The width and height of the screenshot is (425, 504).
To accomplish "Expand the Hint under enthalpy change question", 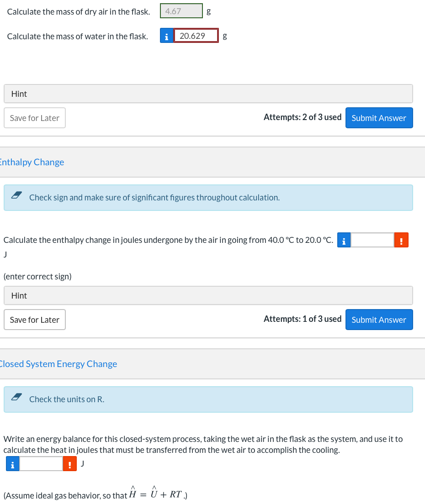I will 208,296.
